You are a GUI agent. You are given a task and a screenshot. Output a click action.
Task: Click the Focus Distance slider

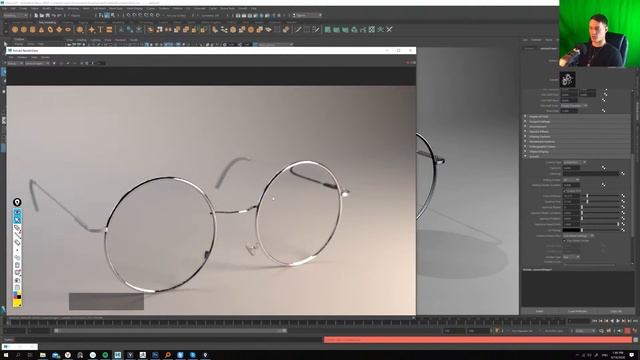[600, 196]
